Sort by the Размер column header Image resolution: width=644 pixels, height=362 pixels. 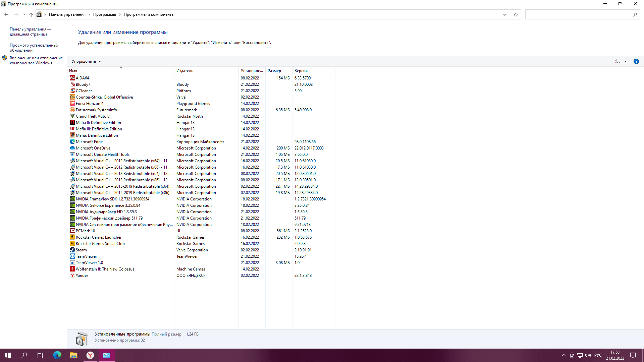click(279, 71)
